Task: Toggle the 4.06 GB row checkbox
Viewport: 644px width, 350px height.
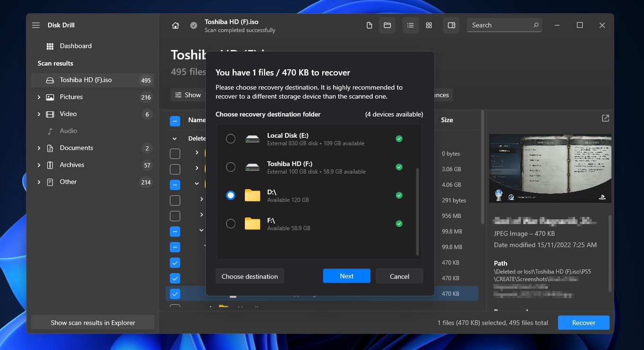Action: tap(175, 185)
